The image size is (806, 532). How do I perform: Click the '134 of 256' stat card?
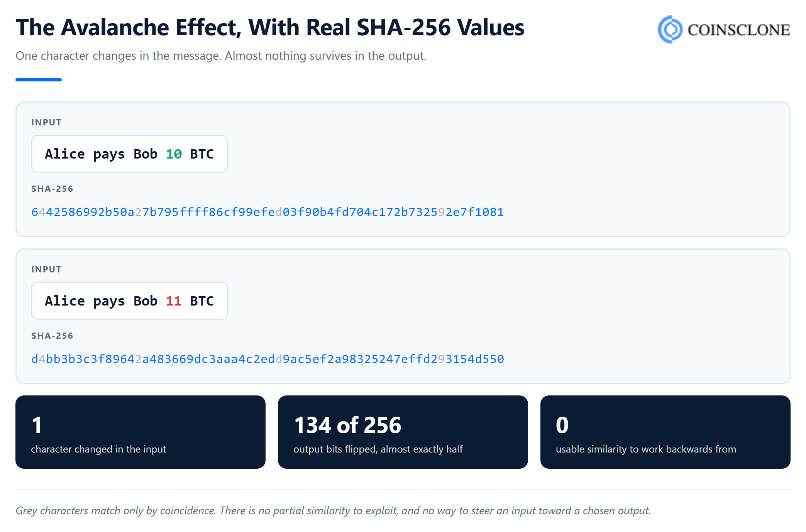(x=403, y=432)
